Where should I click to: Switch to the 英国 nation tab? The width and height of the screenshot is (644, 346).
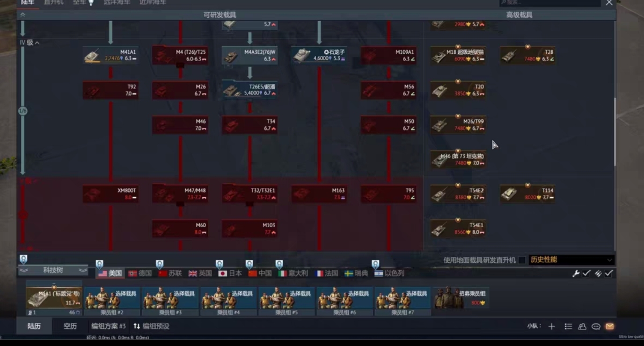click(200, 273)
